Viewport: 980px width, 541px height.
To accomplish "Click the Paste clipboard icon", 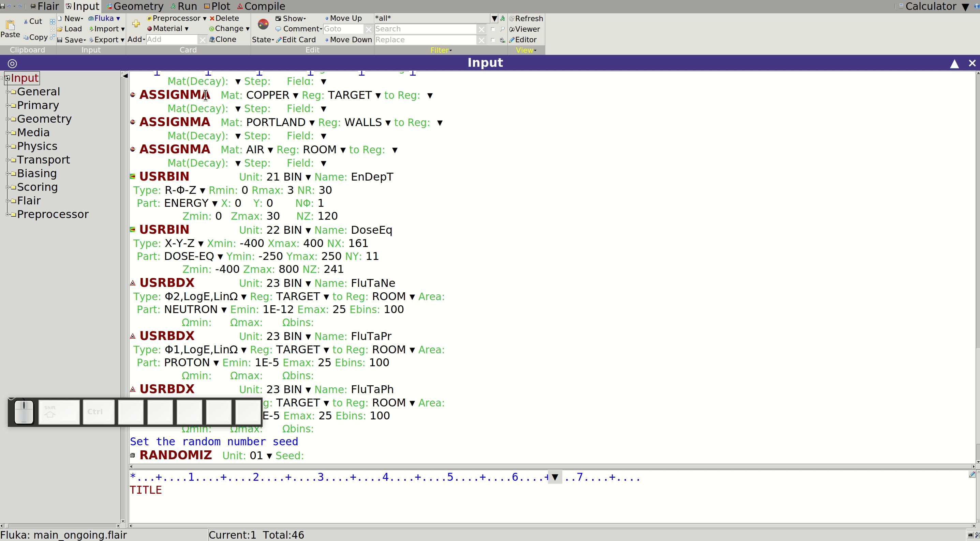I will [10, 25].
